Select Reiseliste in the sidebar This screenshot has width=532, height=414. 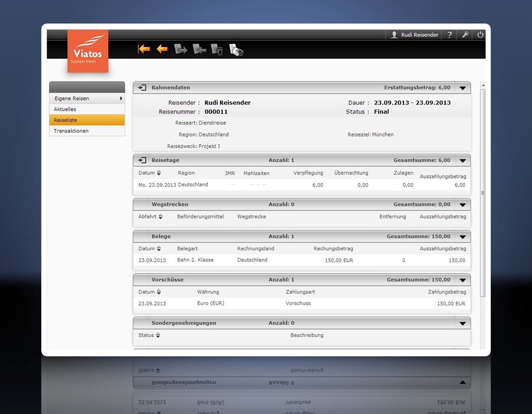87,120
